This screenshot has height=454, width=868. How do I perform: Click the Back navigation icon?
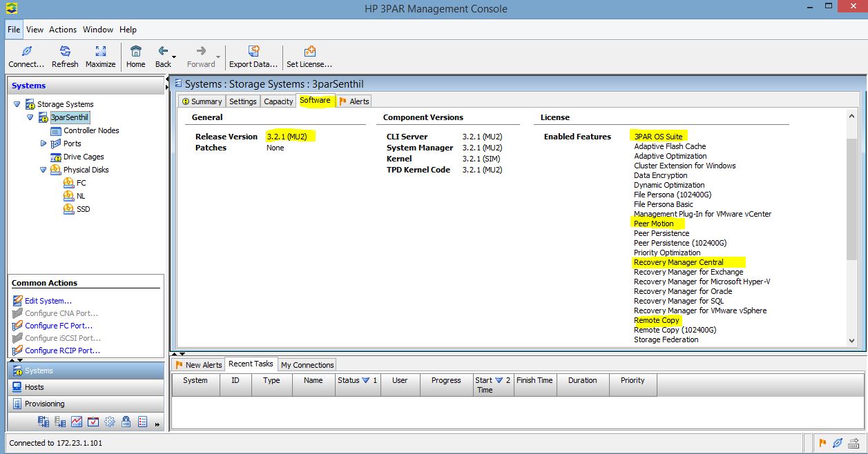[x=162, y=52]
